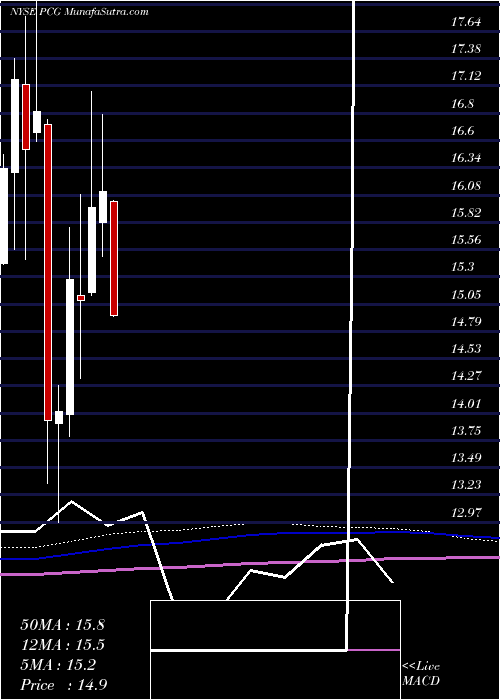The height and width of the screenshot is (700, 500).
Task: Click the 50MA : 15.8 readout
Action: pos(62,625)
